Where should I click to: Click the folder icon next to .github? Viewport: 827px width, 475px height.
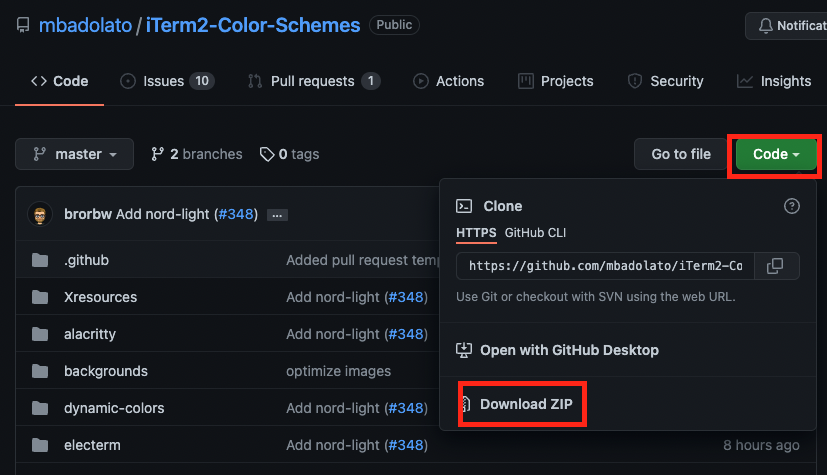click(40, 260)
